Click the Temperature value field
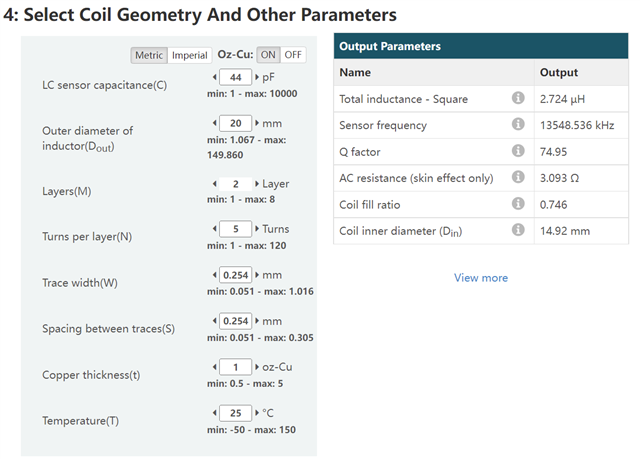Screen dimensions: 640x459 (235, 413)
